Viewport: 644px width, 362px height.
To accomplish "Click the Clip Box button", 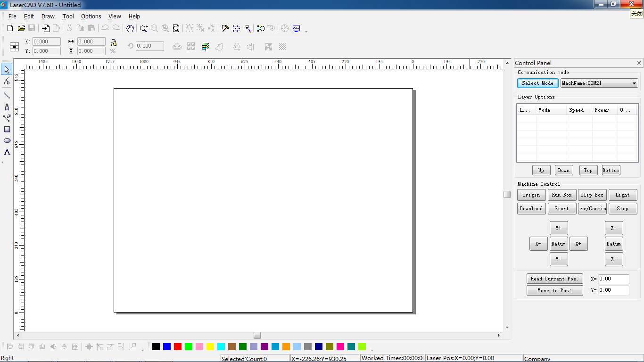I will coord(592,195).
